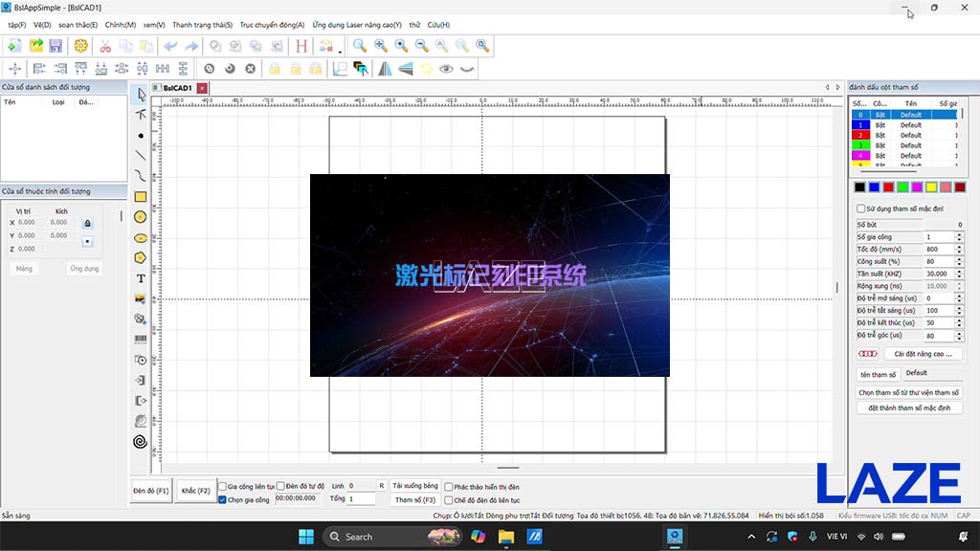Image resolution: width=980 pixels, height=551 pixels.
Task: Select the pointer pick tool
Action: 141,95
